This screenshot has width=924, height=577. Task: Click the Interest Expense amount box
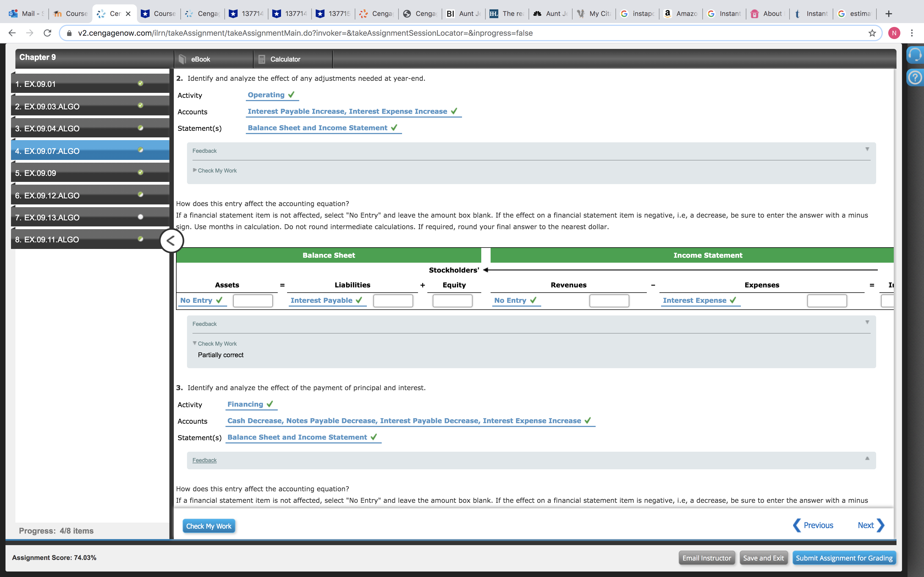point(827,301)
